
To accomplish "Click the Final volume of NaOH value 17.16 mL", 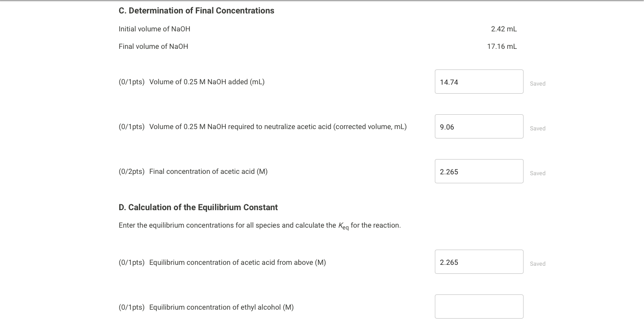I will coord(502,46).
